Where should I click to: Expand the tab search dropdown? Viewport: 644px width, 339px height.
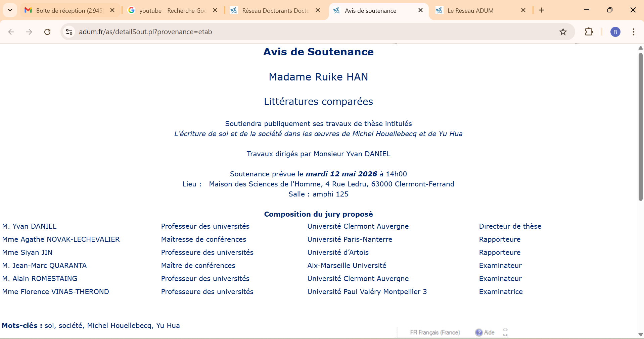pyautogui.click(x=10, y=10)
